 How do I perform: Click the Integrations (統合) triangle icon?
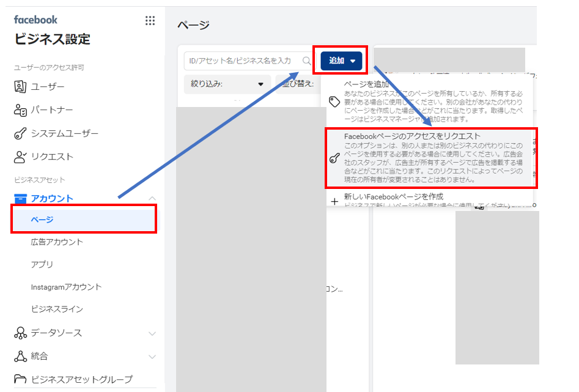[x=20, y=356]
